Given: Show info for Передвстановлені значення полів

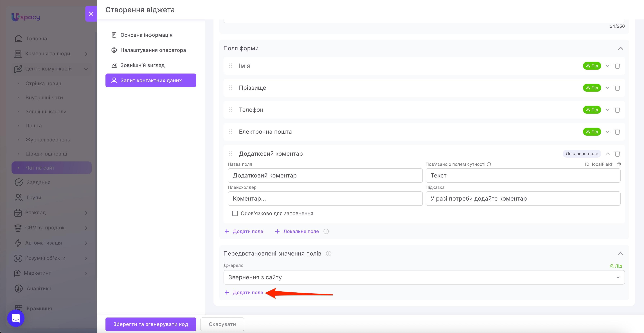Looking at the screenshot, I should [329, 254].
